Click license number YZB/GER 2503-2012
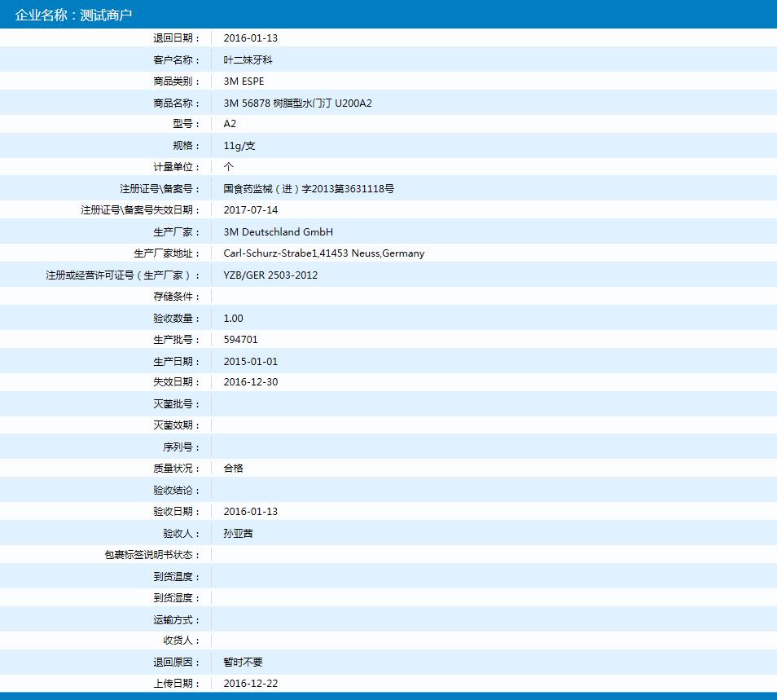777x700 pixels. point(270,275)
